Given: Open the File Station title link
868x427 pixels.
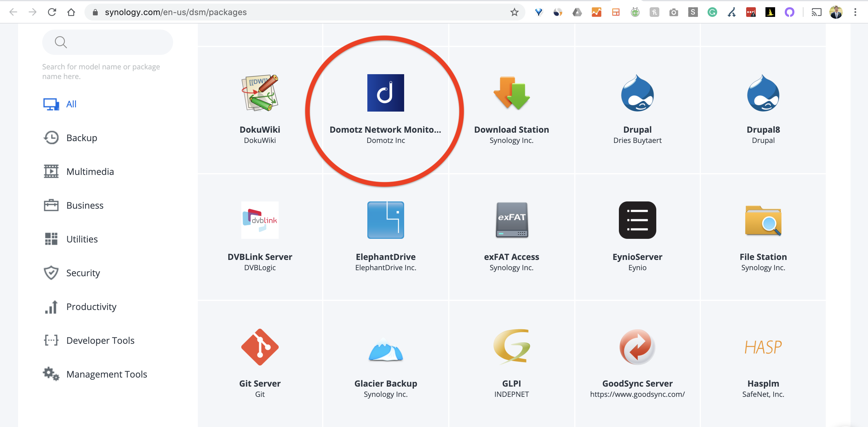Looking at the screenshot, I should (763, 257).
